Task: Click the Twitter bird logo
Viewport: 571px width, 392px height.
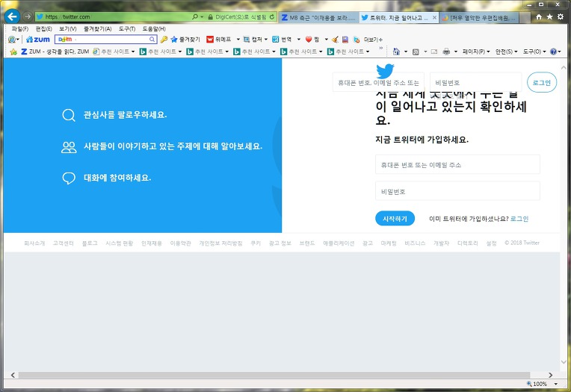Action: point(385,71)
